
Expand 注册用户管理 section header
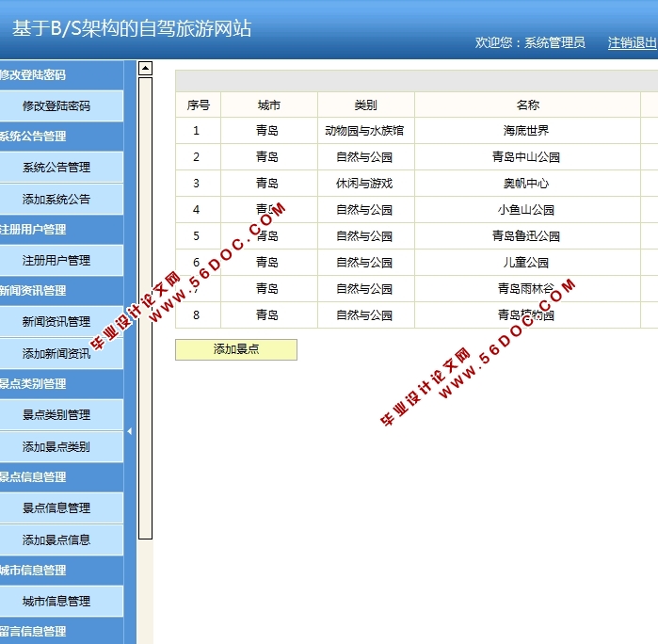coord(61,230)
